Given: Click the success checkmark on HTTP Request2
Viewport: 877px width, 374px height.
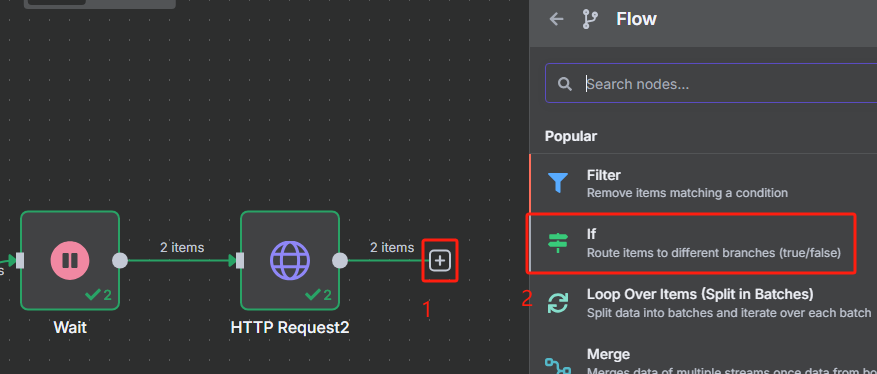Looking at the screenshot, I should coord(313,295).
